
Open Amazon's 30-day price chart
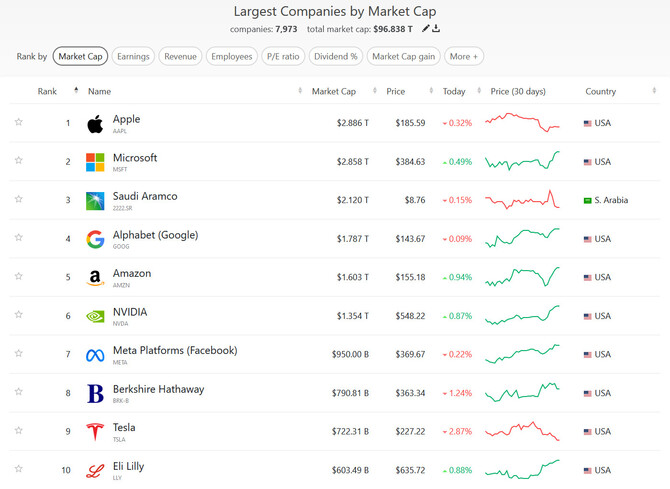click(x=522, y=277)
